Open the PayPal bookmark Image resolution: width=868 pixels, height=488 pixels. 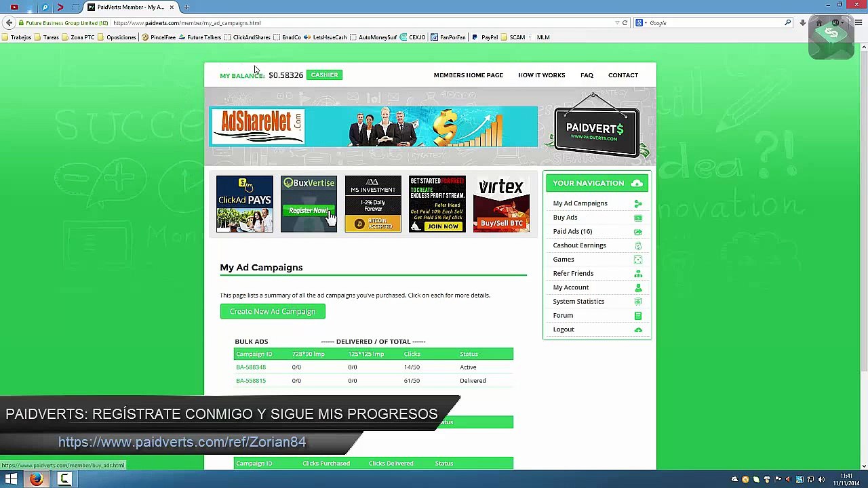pos(485,37)
